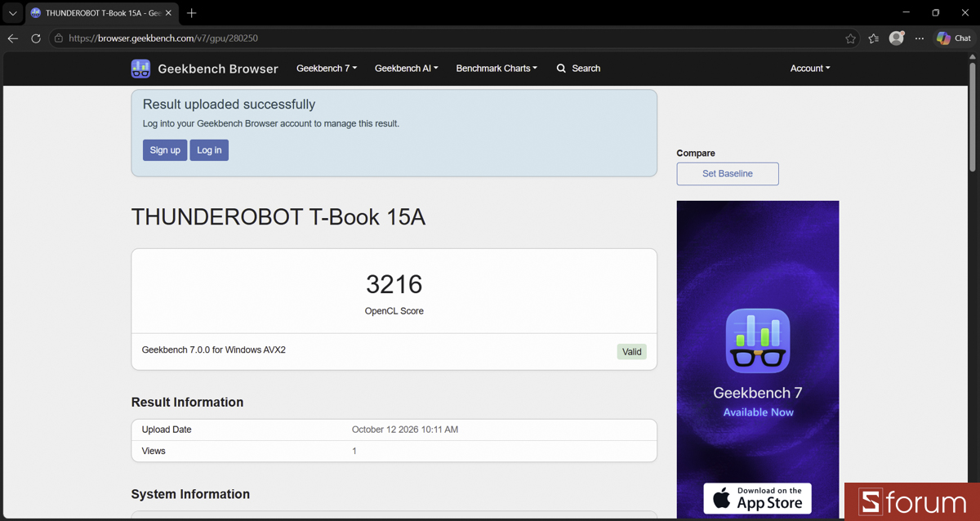Click the System Information heading
This screenshot has width=980, height=521.
coord(190,494)
